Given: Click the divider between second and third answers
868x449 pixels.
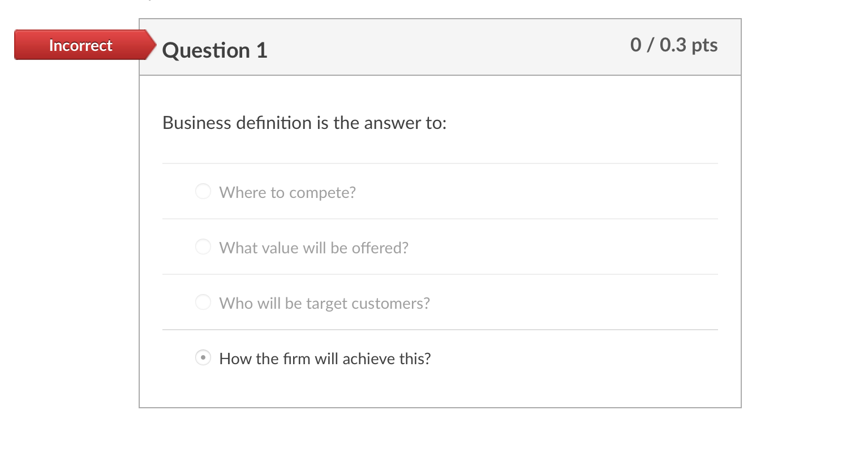Looking at the screenshot, I should click(x=440, y=274).
